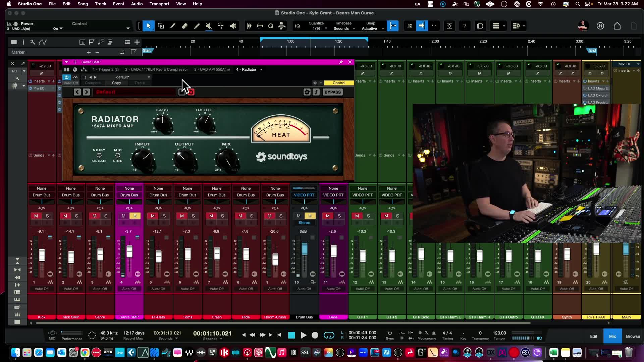Click the Copy button in plugin header
The image size is (644, 362).
pyautogui.click(x=116, y=83)
